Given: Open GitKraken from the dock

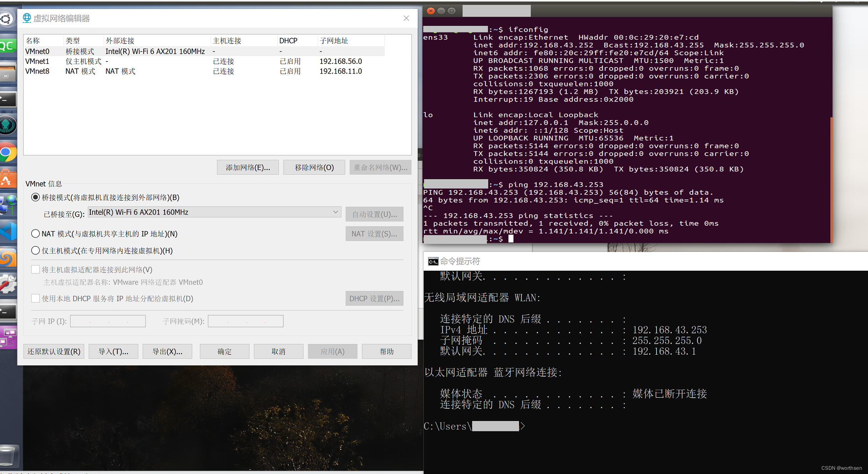Looking at the screenshot, I should (x=8, y=125).
